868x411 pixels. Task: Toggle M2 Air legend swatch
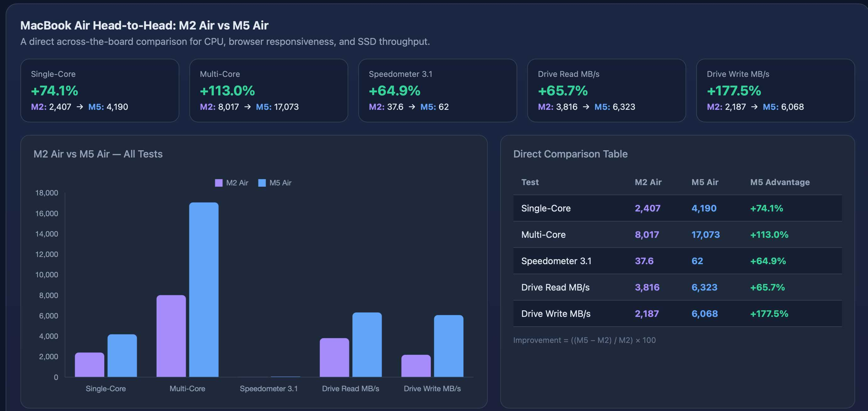pos(219,183)
